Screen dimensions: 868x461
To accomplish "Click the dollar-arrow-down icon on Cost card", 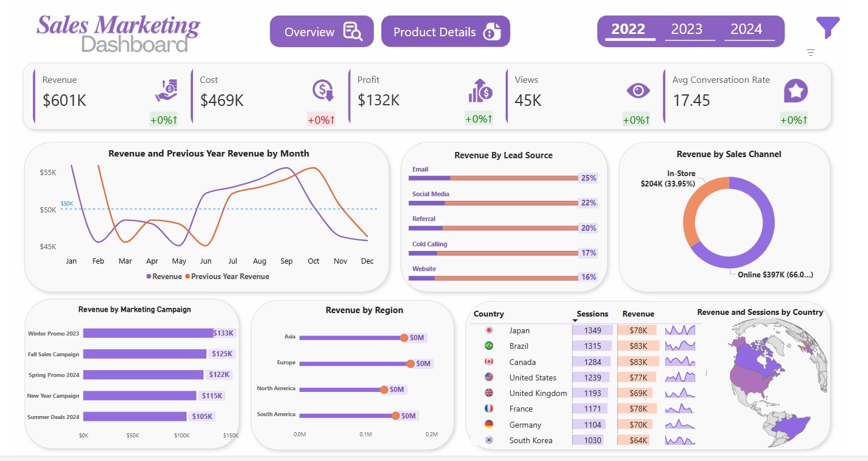I will 322,91.
